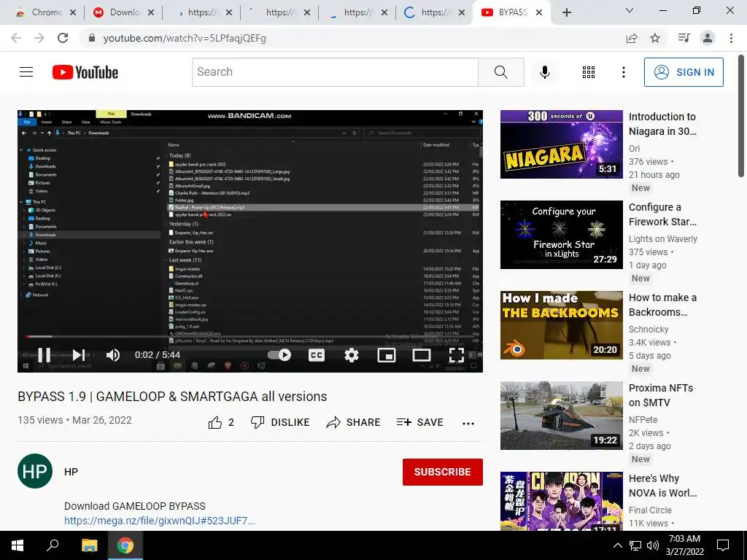
Task: Open Here's Why NOVA video title
Action: tap(662, 486)
